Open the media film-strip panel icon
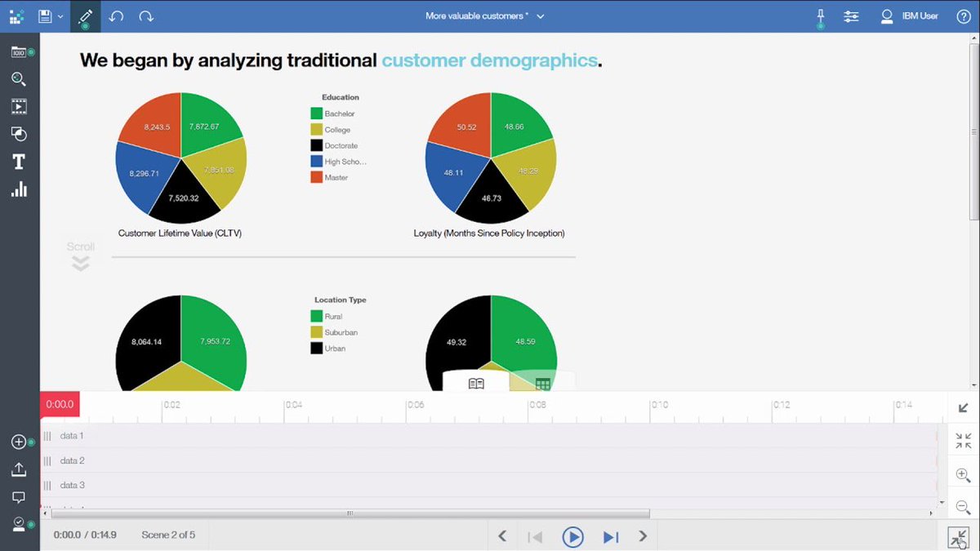Screen dimensions: 980x551 [x=19, y=106]
